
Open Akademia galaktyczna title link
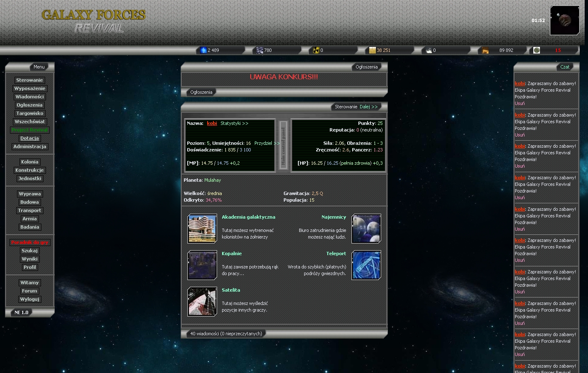[x=248, y=217]
